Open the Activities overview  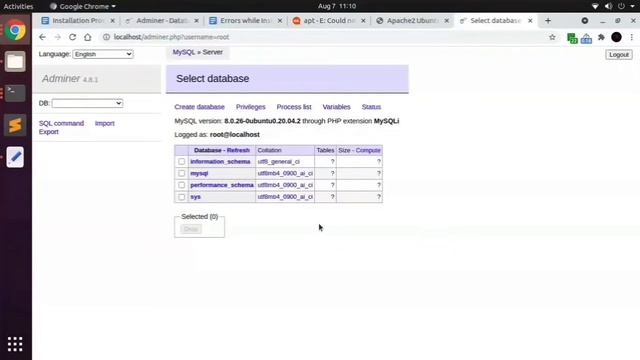click(18, 6)
